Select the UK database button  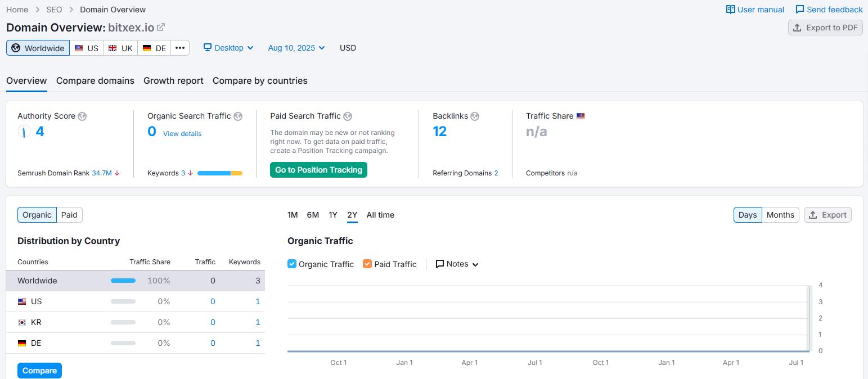click(120, 48)
